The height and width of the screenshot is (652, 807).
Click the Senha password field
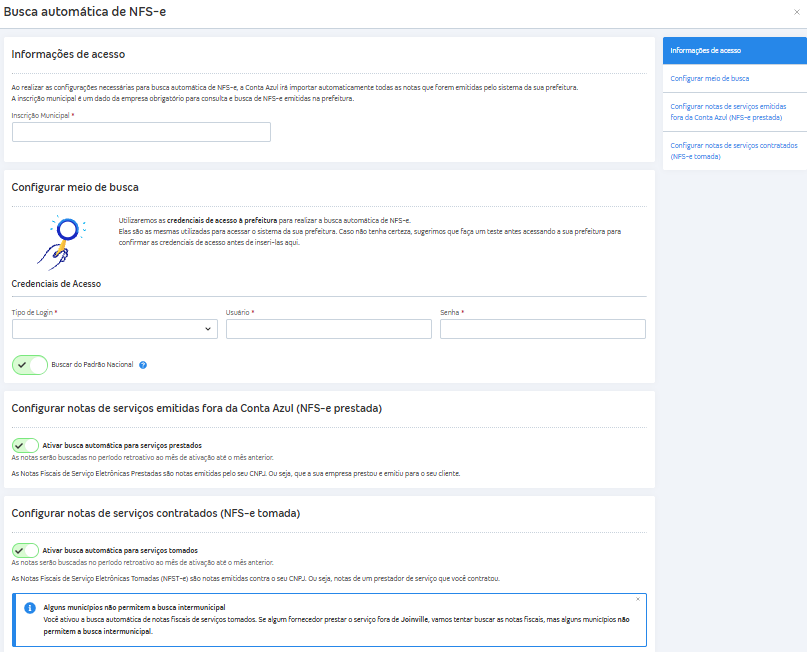point(542,329)
